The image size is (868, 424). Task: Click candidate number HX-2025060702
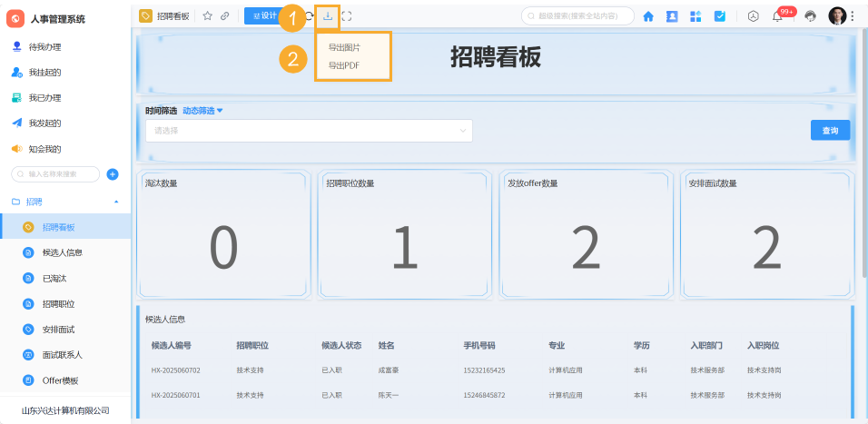coord(175,370)
